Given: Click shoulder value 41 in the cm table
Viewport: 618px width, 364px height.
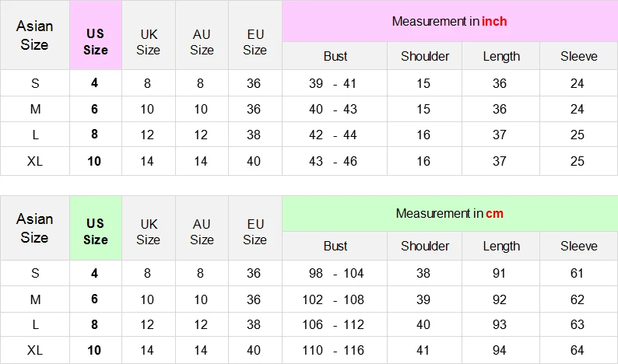Looking at the screenshot, I should (424, 350).
